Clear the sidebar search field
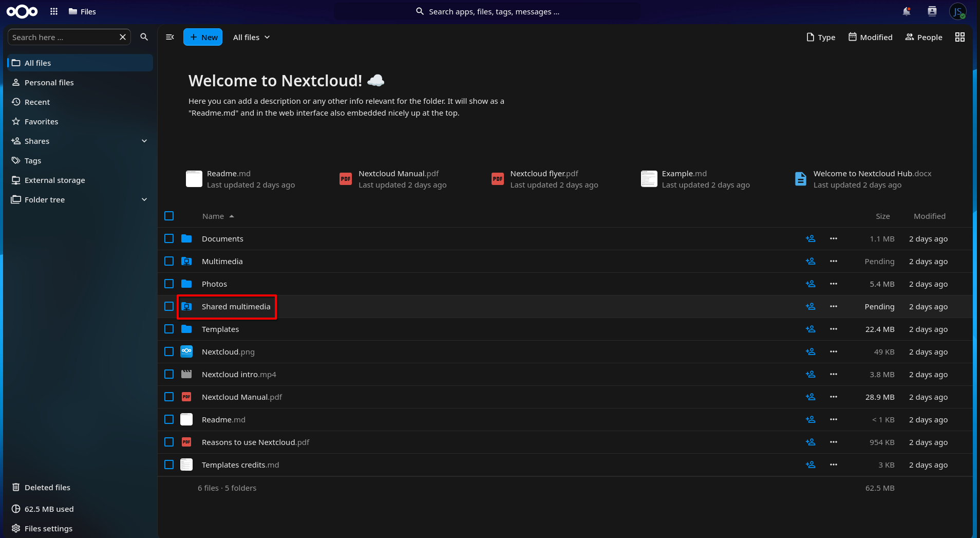This screenshot has height=538, width=980. [123, 37]
